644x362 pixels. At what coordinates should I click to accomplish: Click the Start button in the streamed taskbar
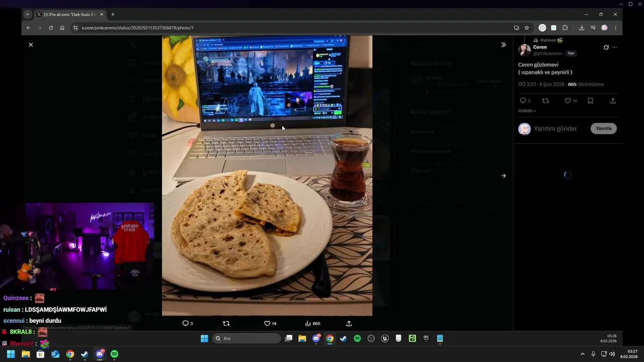[x=204, y=338]
